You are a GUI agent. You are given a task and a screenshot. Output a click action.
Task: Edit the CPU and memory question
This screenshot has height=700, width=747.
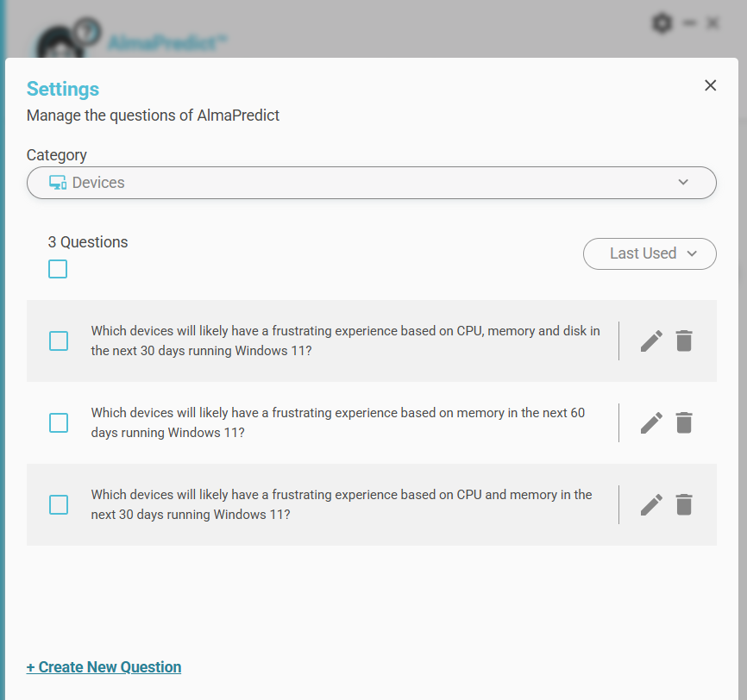click(x=651, y=505)
